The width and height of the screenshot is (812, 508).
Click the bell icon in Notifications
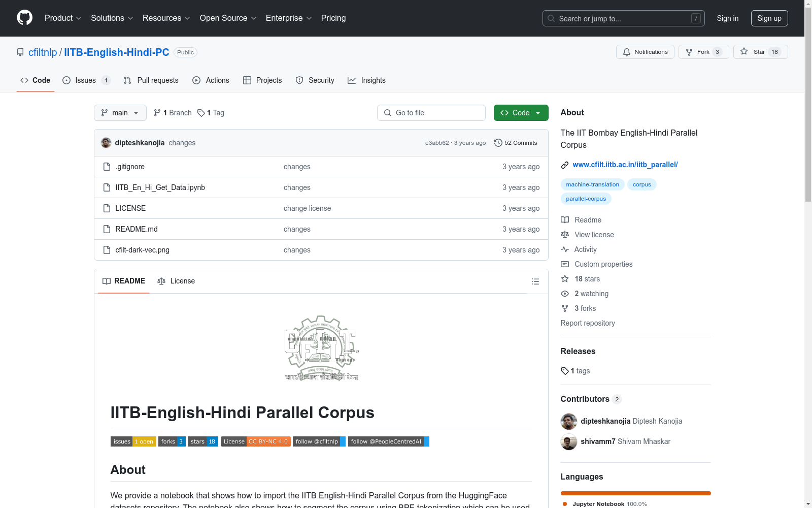click(627, 52)
